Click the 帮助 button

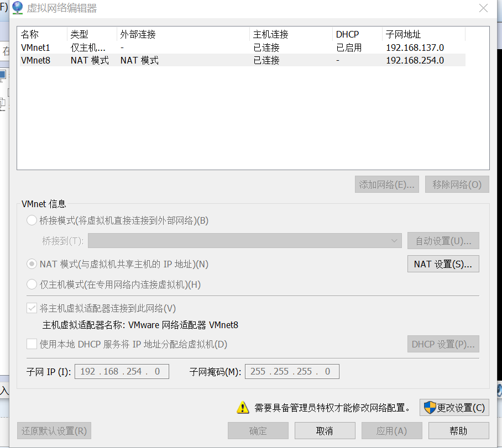click(x=459, y=431)
